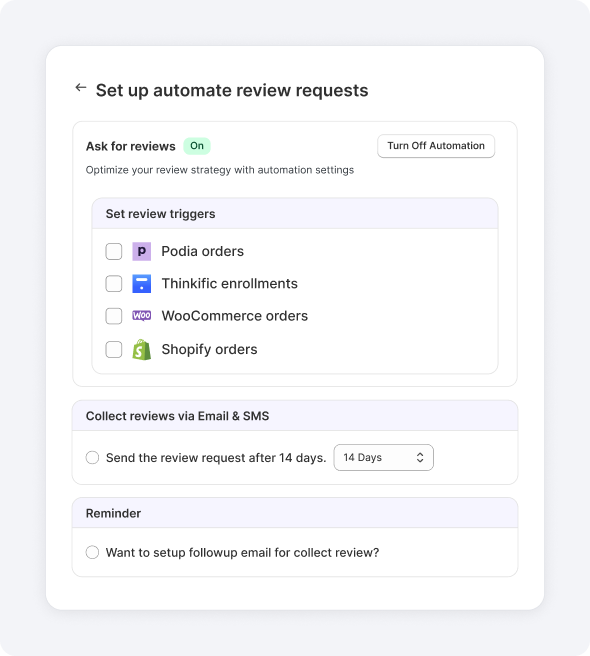590x656 pixels.
Task: Enable Thinkific enrollments trigger checkbox
Action: click(x=114, y=284)
